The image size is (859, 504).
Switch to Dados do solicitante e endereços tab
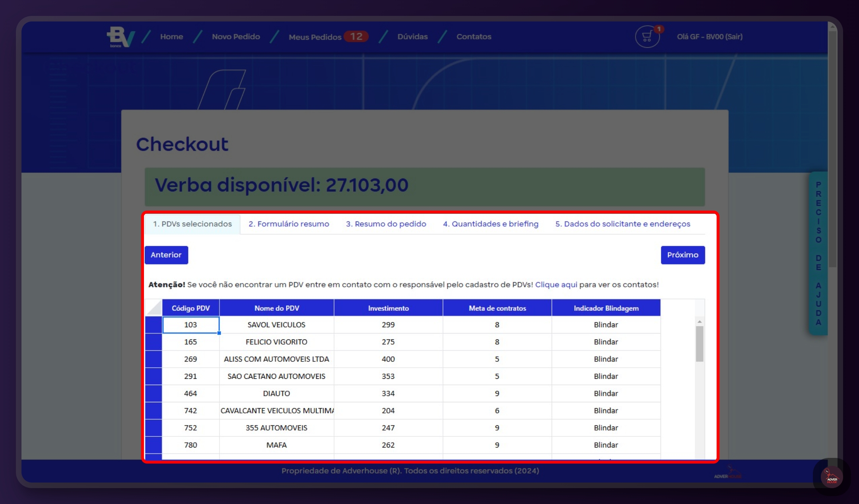(623, 224)
